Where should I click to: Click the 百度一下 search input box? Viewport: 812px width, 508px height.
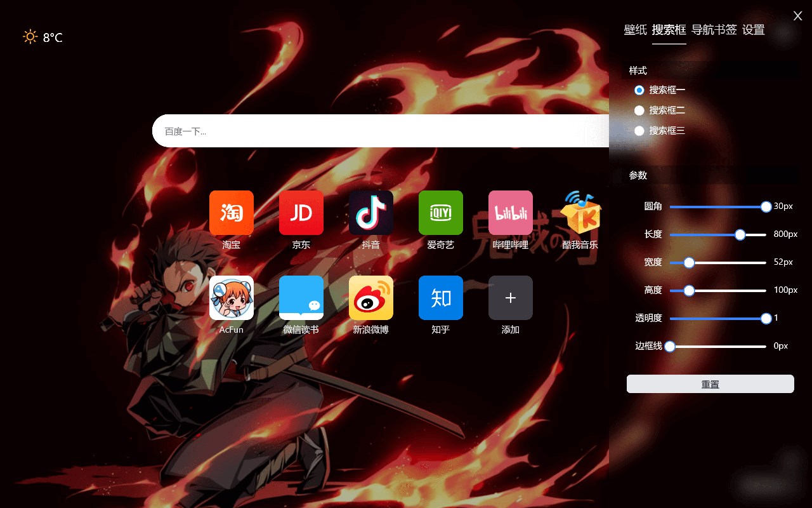[381, 131]
